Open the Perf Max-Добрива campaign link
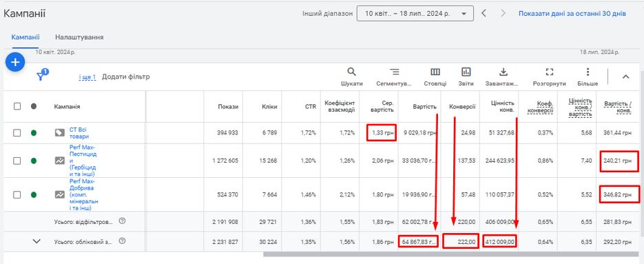 pos(84,194)
